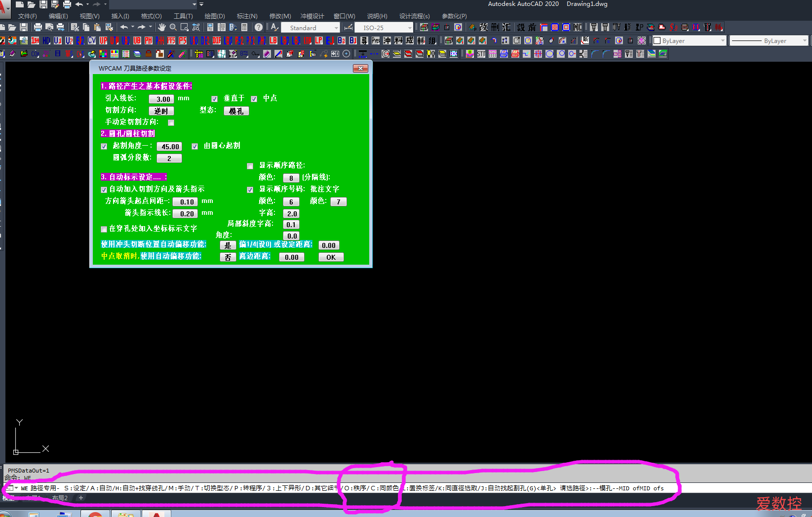Enable the 手动定切割方向 checkbox
The width and height of the screenshot is (812, 517).
click(171, 122)
